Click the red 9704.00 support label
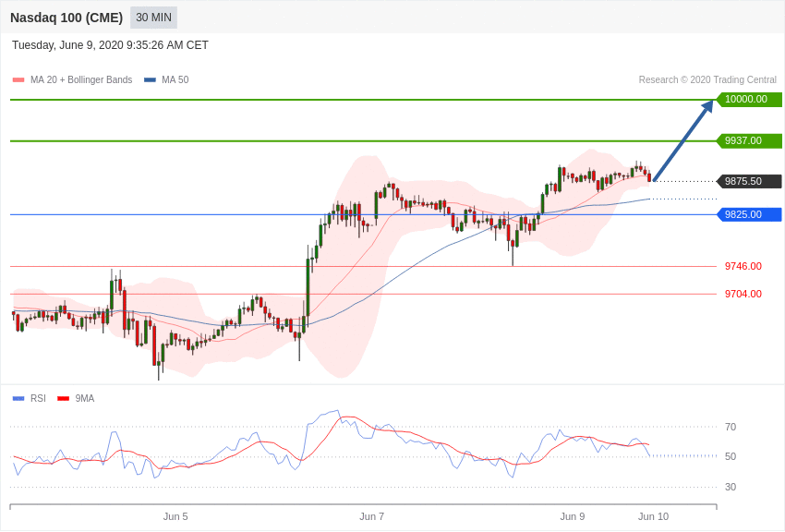The width and height of the screenshot is (785, 532). (743, 294)
